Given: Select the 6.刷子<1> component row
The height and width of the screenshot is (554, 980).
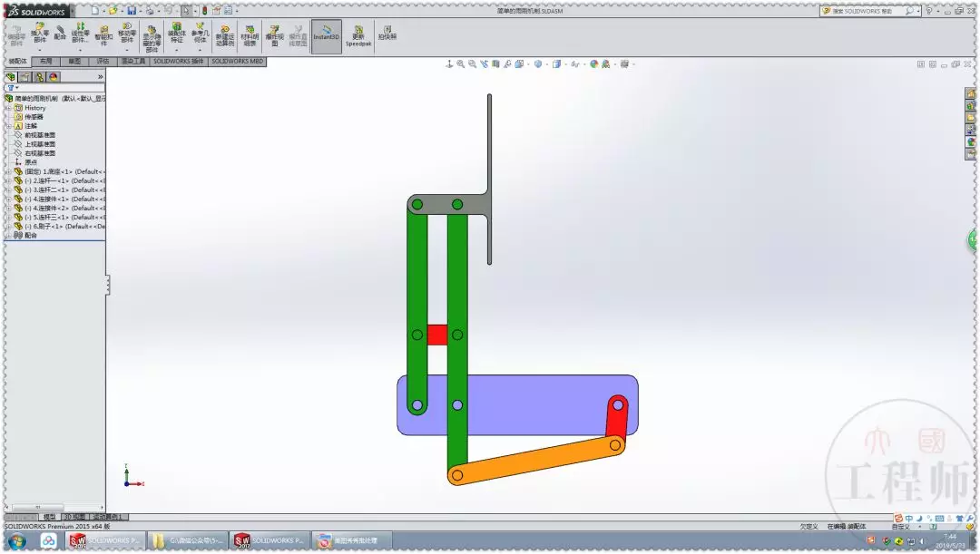Looking at the screenshot, I should point(59,226).
